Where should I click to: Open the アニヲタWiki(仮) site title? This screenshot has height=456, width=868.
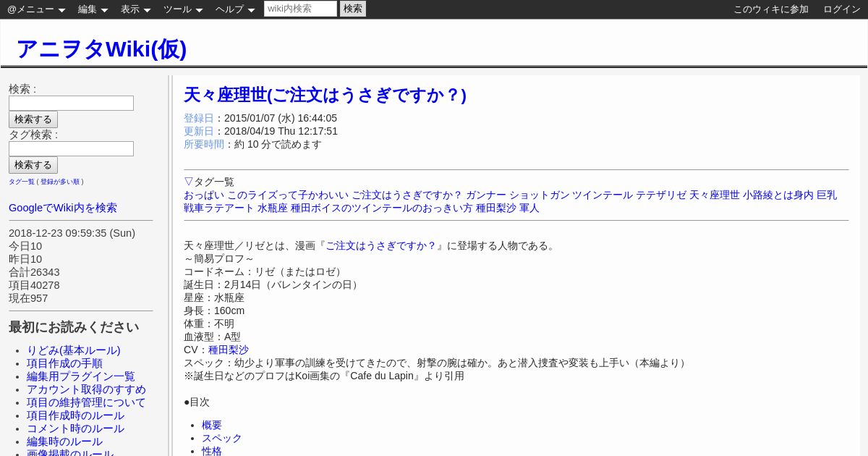[x=101, y=48]
